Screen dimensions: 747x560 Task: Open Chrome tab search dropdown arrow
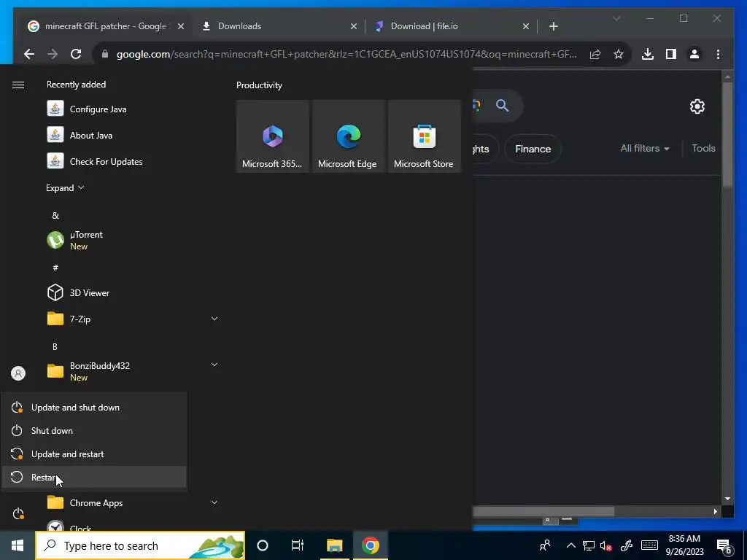coord(616,18)
